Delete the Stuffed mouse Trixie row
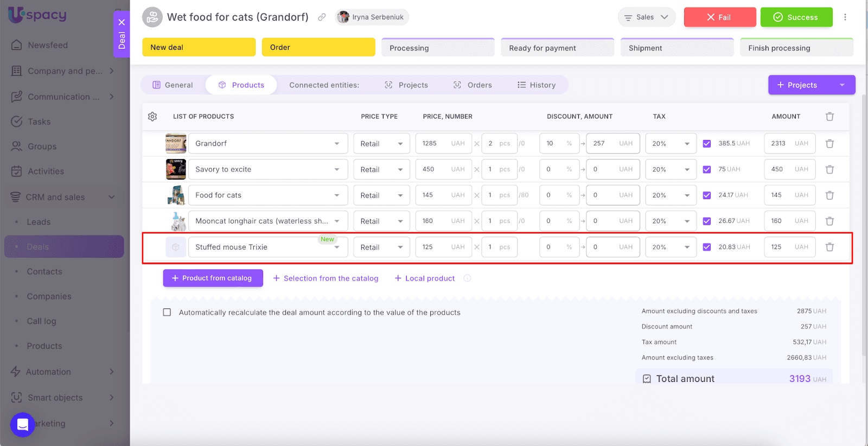The width and height of the screenshot is (868, 446). pos(829,247)
